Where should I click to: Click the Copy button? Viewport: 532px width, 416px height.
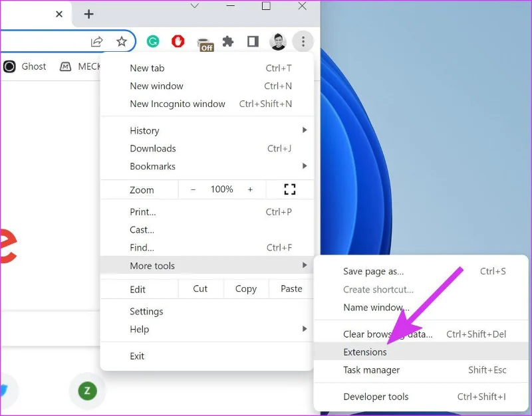(x=246, y=289)
